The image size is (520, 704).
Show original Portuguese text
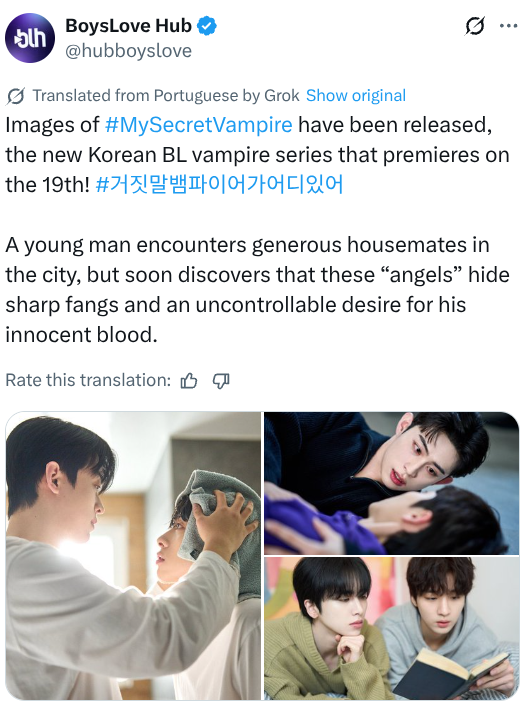click(356, 96)
